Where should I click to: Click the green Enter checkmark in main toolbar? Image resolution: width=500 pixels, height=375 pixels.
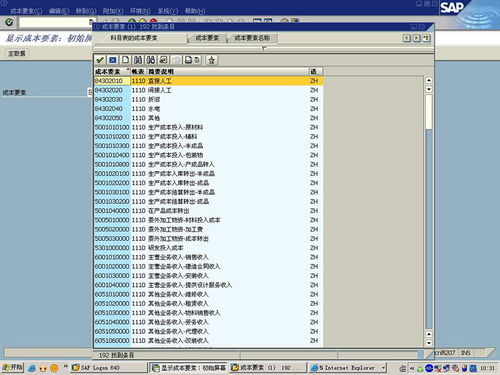click(9, 22)
